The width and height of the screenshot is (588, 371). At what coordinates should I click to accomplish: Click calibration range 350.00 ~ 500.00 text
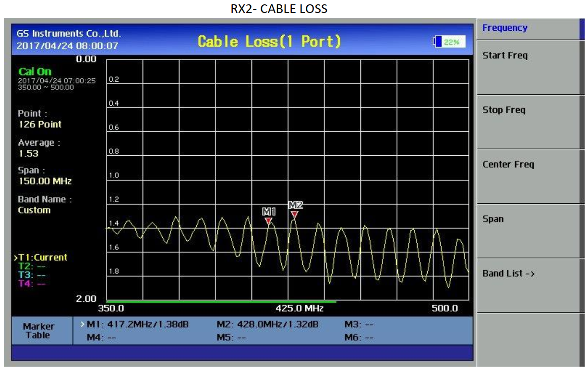[46, 87]
